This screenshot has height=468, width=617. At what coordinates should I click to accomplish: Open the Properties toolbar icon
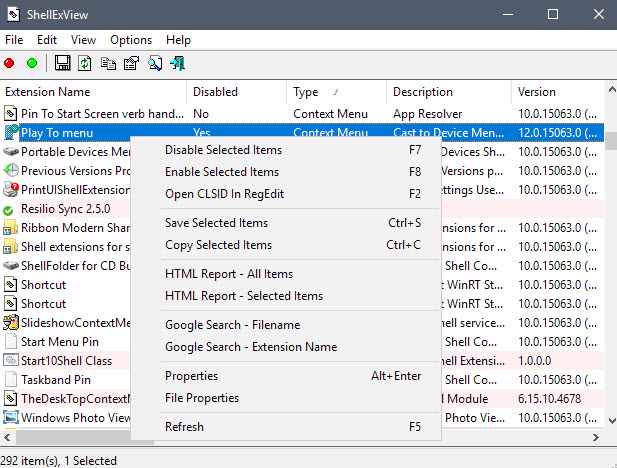coord(131,63)
